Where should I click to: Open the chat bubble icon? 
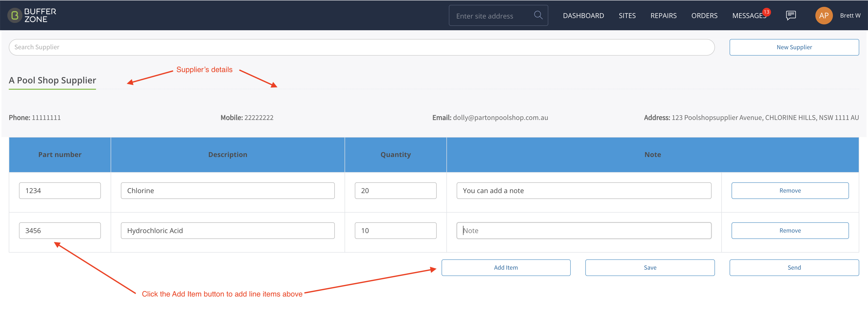point(791,16)
